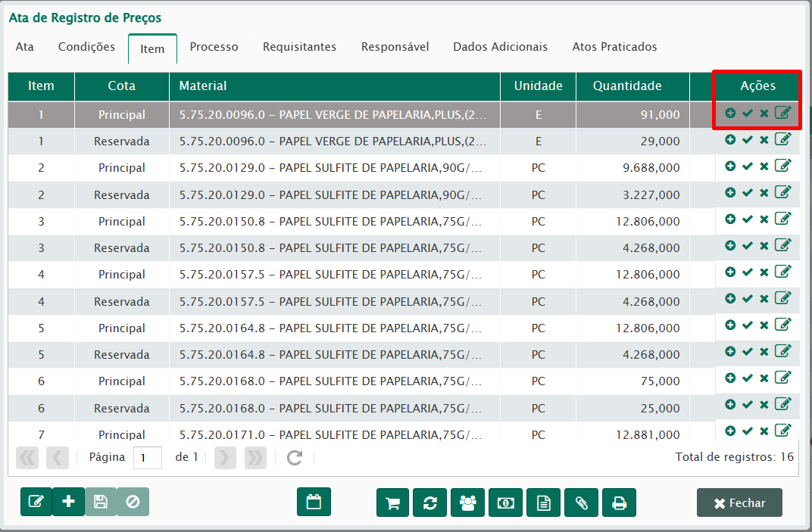
Task: Click the edit pencil button in bottom-left toolbar
Action: pyautogui.click(x=36, y=502)
